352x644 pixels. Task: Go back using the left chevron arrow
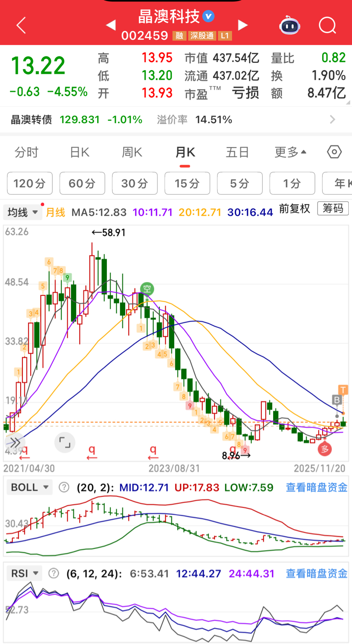pos(21,25)
